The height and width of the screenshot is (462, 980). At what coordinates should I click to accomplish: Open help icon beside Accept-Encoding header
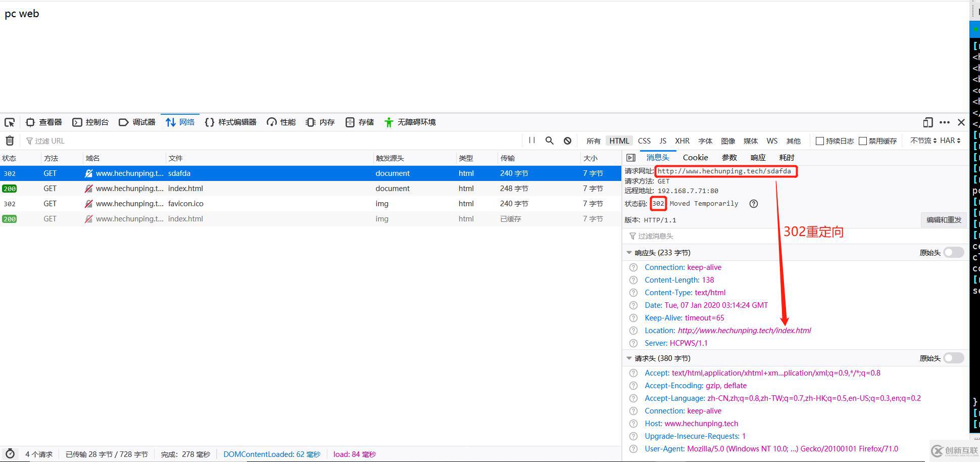[633, 386]
